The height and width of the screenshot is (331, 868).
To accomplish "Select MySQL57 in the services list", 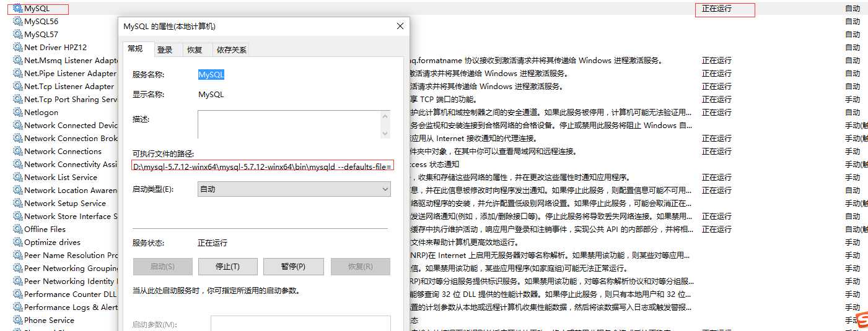I will click(x=41, y=35).
